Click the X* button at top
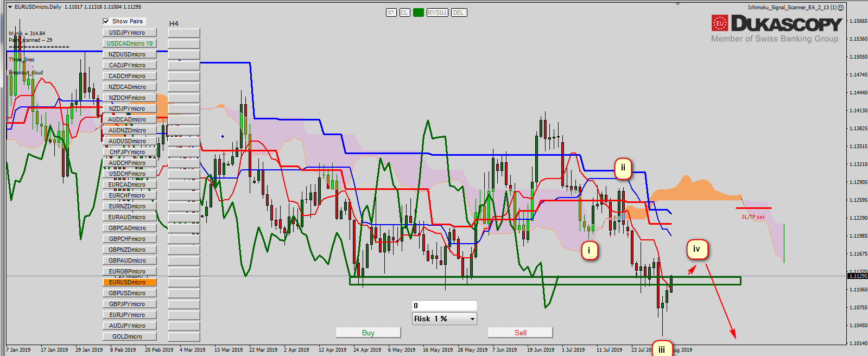 click(391, 12)
